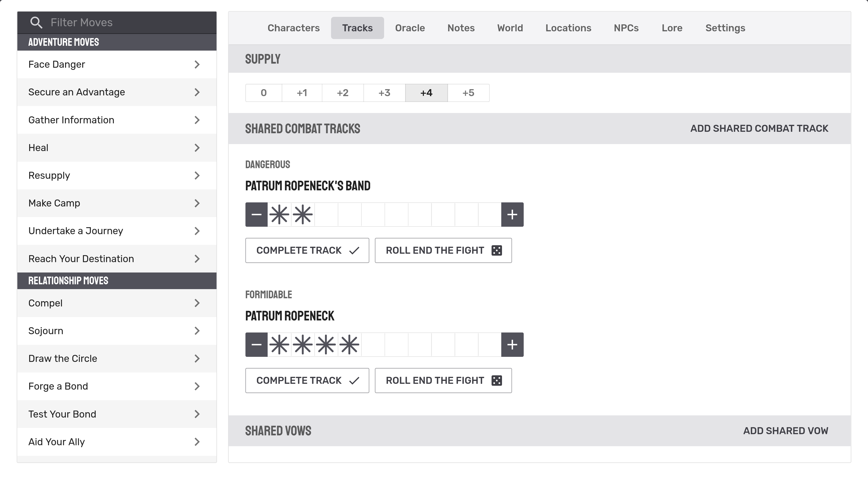Set supply to 0

264,93
